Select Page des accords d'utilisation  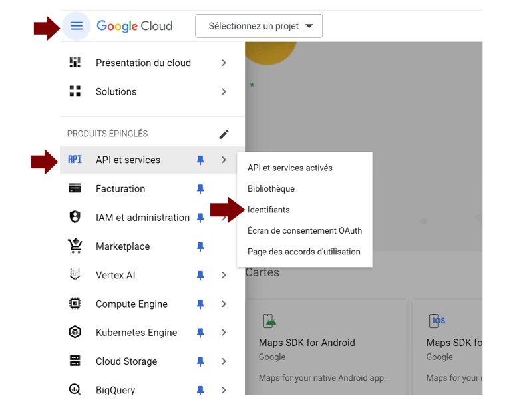tap(305, 252)
